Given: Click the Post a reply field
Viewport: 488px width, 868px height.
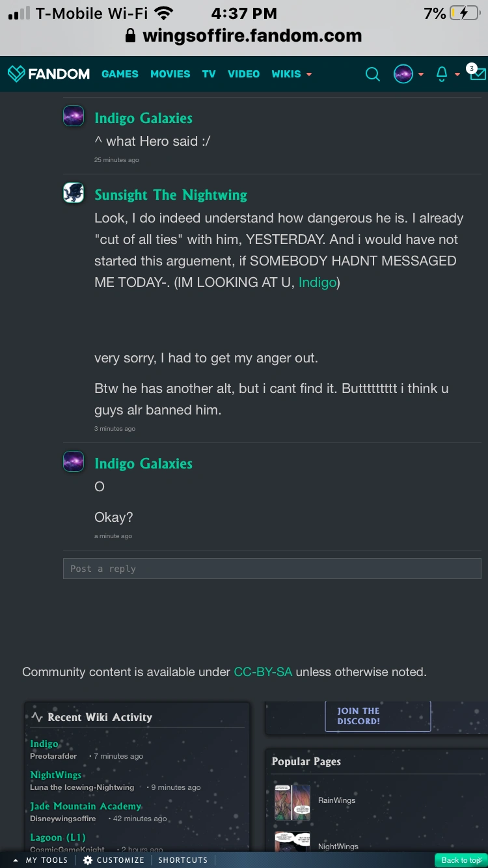Looking at the screenshot, I should coord(272,569).
